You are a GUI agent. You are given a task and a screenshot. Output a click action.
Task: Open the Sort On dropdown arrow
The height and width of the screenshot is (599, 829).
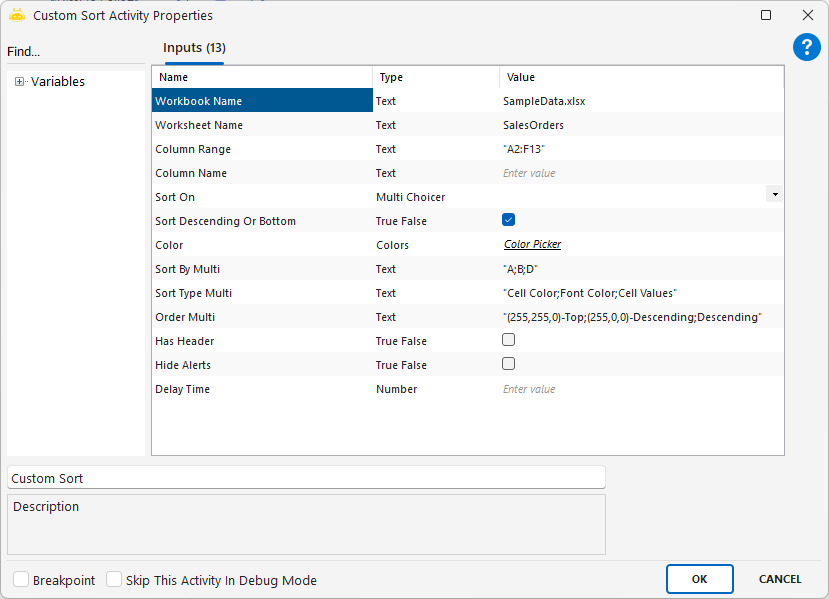coord(774,196)
